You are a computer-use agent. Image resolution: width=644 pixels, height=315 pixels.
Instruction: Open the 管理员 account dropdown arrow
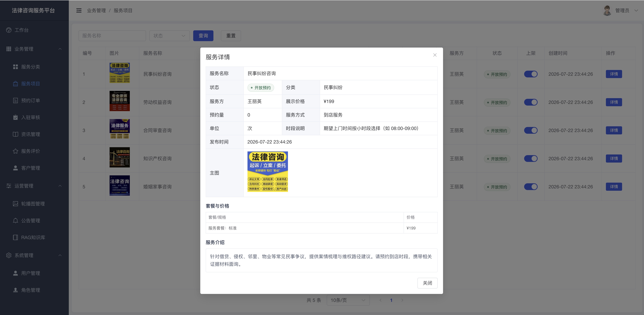point(636,10)
